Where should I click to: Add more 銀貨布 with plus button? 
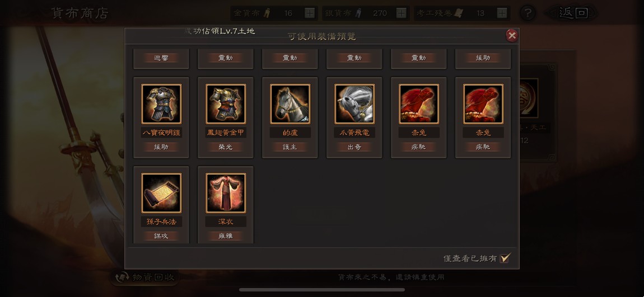pos(402,13)
